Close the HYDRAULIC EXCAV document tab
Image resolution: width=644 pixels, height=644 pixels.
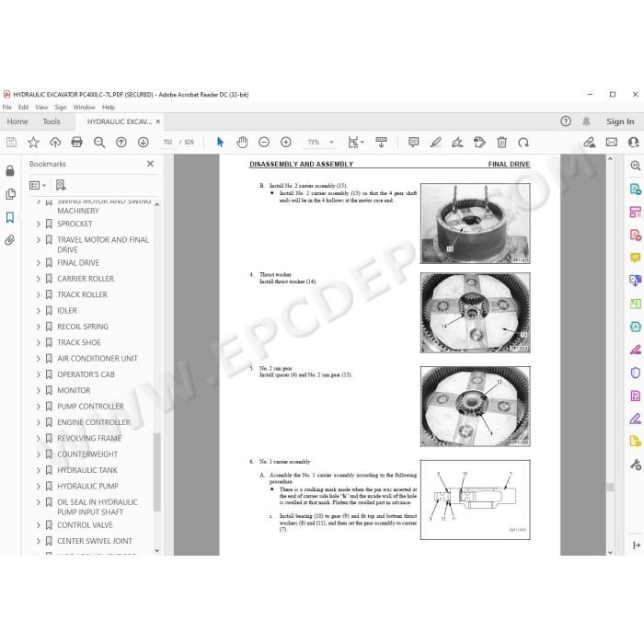(158, 121)
